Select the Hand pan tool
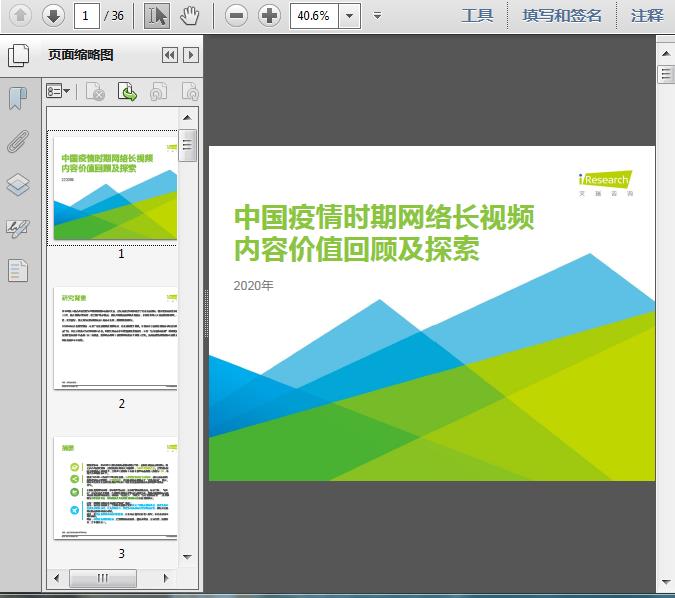This screenshot has height=598, width=675. click(190, 15)
